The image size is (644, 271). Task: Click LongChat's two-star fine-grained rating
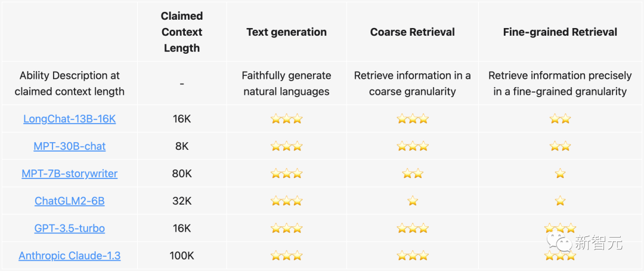(x=560, y=119)
